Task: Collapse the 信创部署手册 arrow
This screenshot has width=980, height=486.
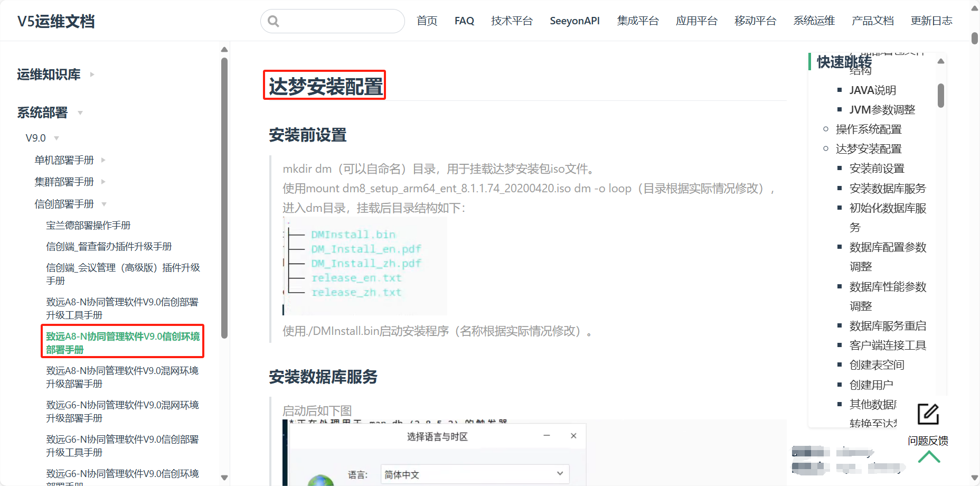Action: point(104,204)
